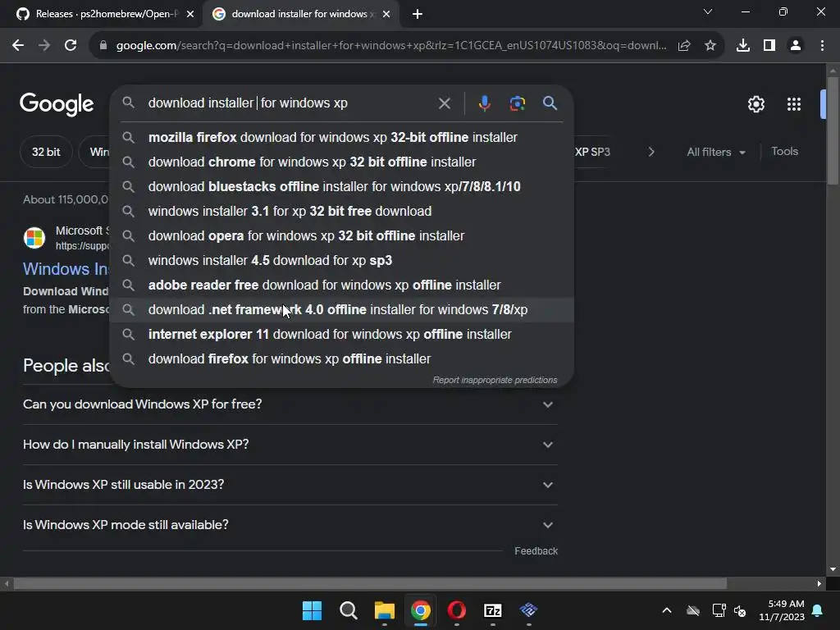Show more filter chips with right arrow

(651, 152)
